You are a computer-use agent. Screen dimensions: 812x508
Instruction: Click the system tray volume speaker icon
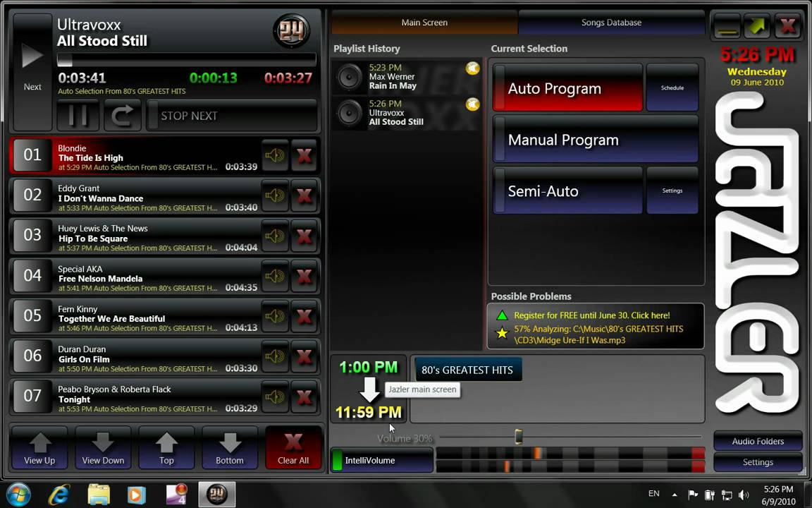(744, 495)
